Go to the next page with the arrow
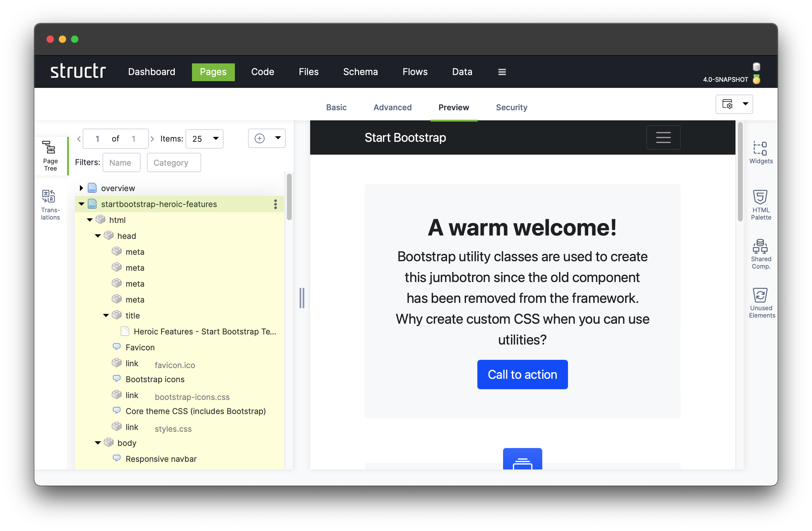 point(152,138)
